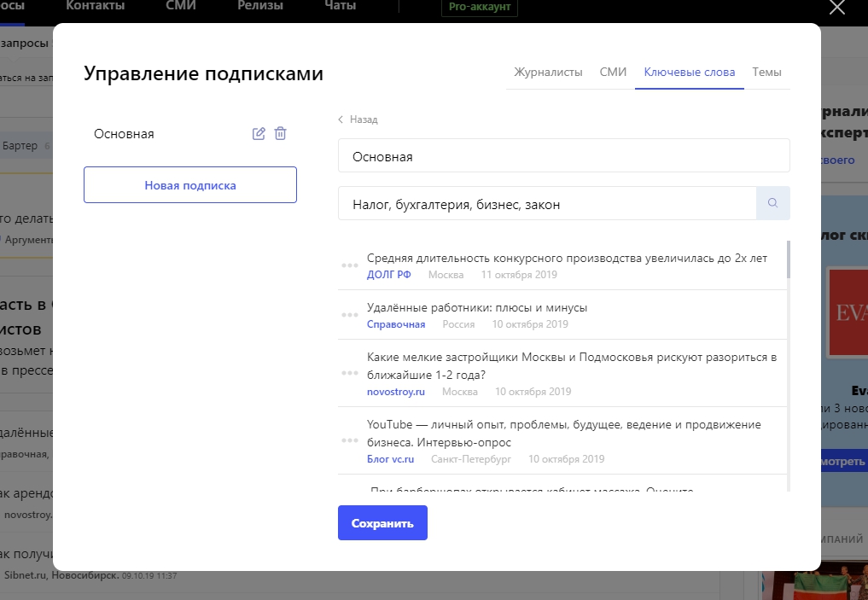Click the magnifier search icon in keywords field
This screenshot has width=868, height=600.
coord(772,203)
